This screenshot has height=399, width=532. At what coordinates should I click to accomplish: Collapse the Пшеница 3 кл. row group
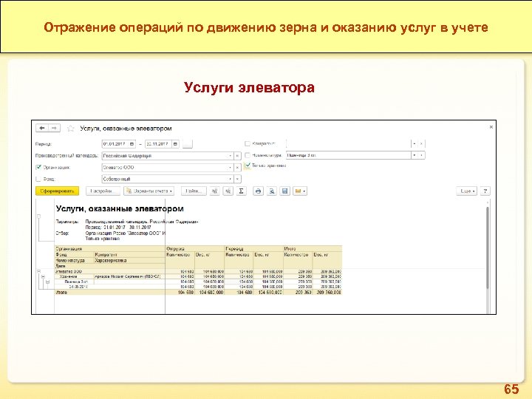tap(47, 282)
